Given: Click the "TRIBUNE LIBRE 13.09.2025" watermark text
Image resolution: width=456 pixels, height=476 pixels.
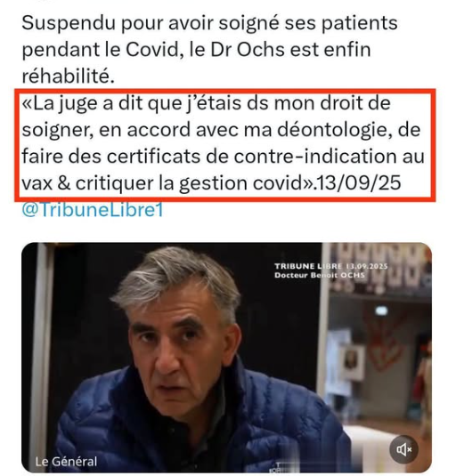Looking at the screenshot, I should pyautogui.click(x=330, y=266).
